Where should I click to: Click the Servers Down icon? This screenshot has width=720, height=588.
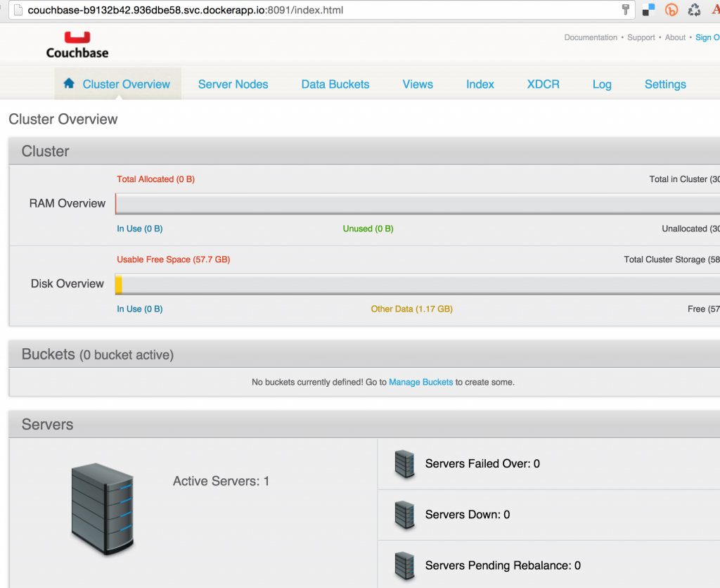405,515
